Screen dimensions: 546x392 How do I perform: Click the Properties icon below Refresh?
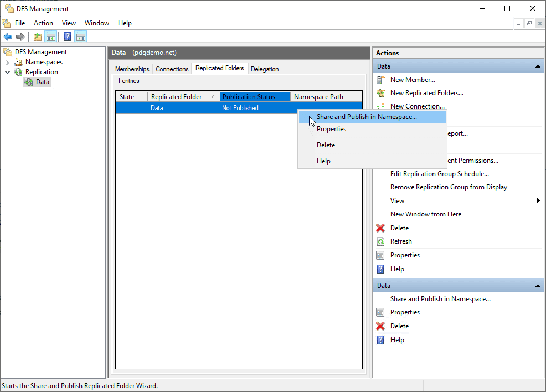tap(380, 255)
